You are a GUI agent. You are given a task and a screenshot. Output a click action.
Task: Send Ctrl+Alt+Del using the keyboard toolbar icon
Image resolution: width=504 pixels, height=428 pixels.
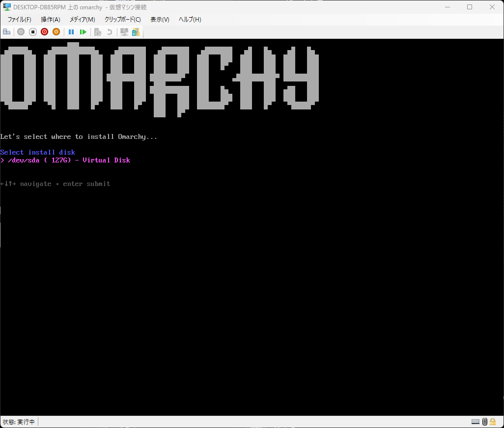click(x=7, y=32)
